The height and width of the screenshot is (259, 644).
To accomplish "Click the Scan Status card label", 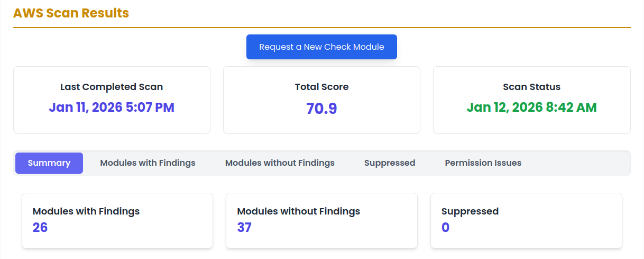I will [531, 87].
